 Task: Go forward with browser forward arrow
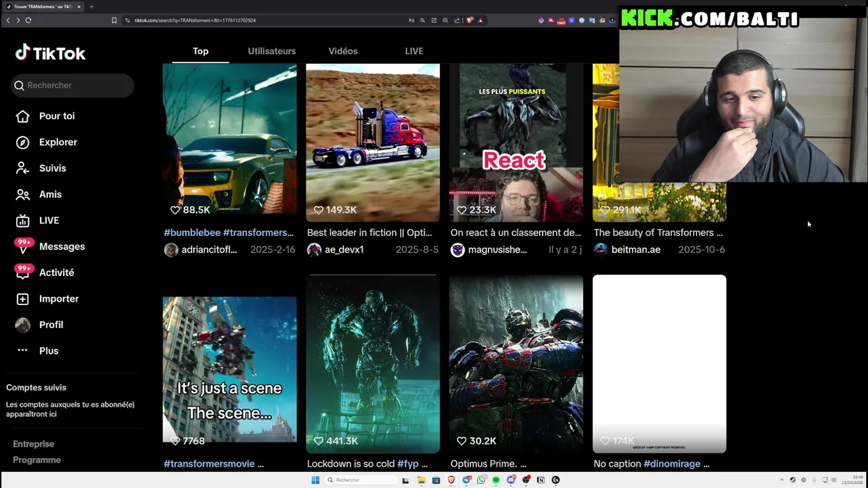[x=18, y=20]
